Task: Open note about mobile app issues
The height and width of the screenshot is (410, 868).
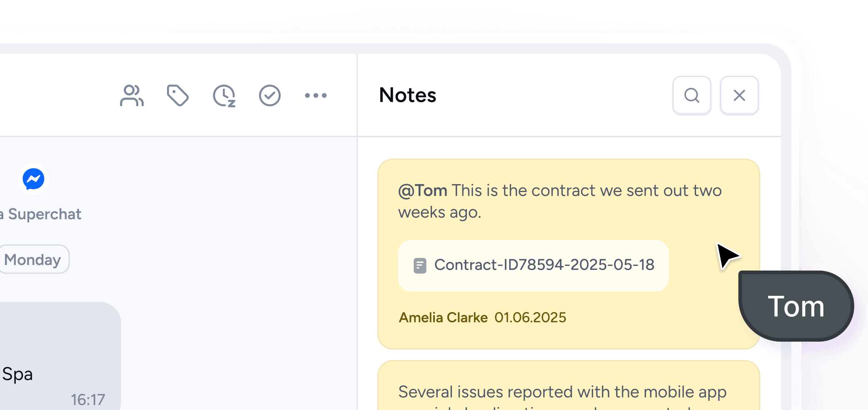Action: (x=562, y=392)
